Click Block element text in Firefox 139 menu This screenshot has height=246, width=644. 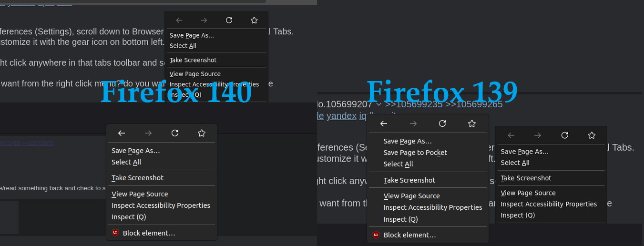pyautogui.click(x=409, y=235)
